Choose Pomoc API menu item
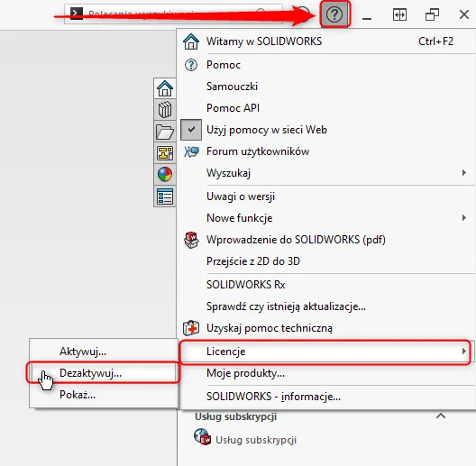476x466 pixels. (x=326, y=108)
